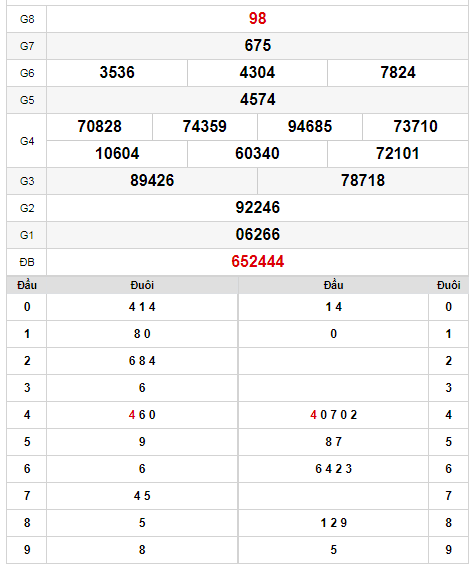Click the G2 result 92246
The image size is (475, 568).
[258, 208]
